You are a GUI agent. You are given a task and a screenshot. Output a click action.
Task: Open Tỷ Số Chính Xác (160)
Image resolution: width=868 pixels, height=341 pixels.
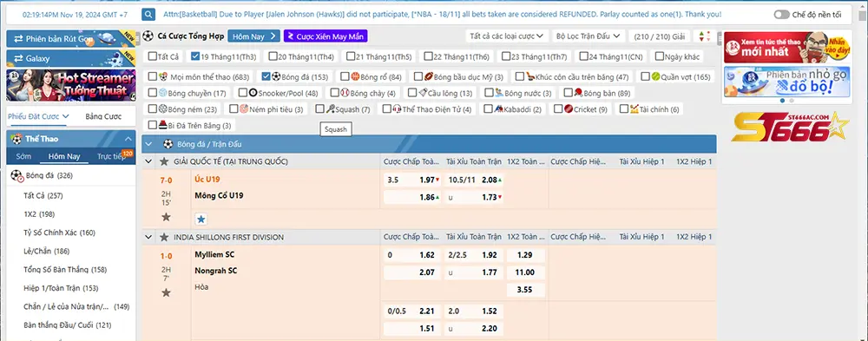pyautogui.click(x=60, y=233)
